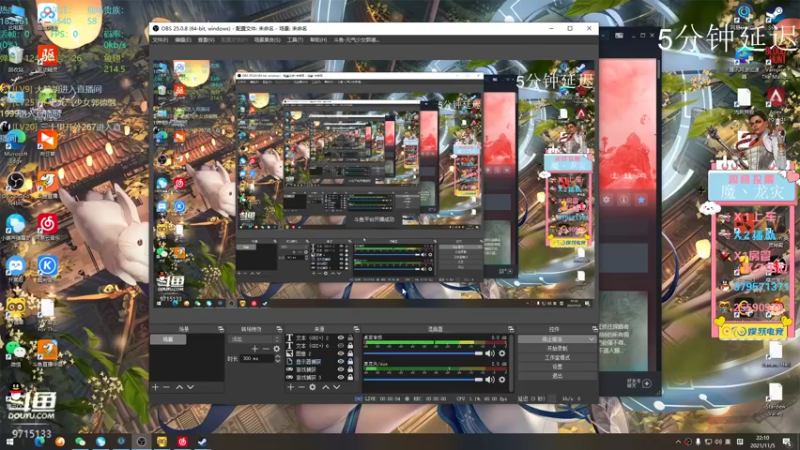This screenshot has width=800, height=450.
Task: Mute microphone speaker icon in mixer
Action: pos(490,380)
